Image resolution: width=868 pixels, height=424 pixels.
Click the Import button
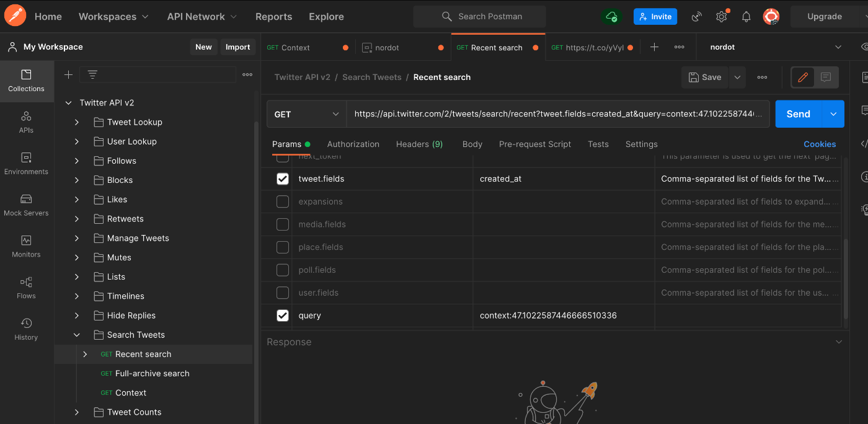237,47
